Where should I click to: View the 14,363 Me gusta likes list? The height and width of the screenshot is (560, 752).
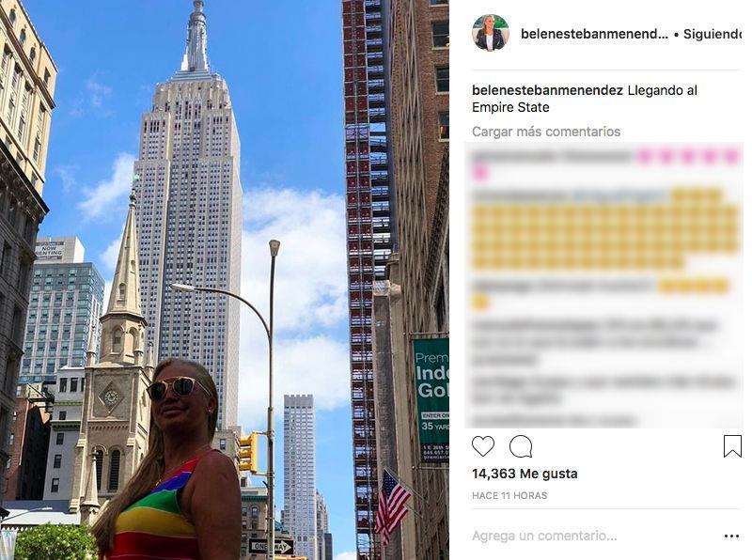(x=525, y=474)
